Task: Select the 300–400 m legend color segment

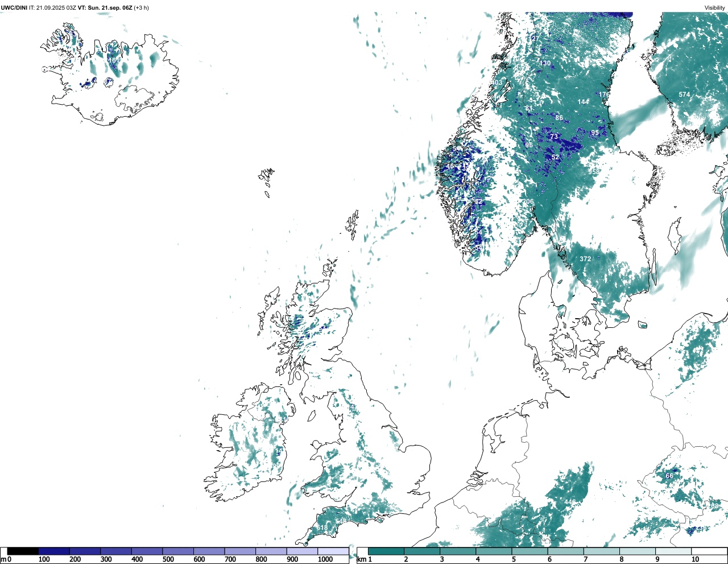Action: [x=116, y=551]
